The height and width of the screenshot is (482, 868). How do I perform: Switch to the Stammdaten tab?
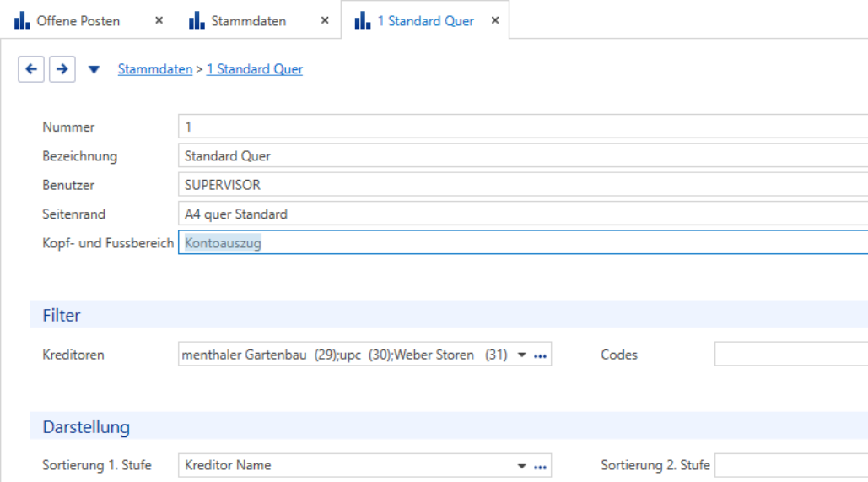point(249,21)
